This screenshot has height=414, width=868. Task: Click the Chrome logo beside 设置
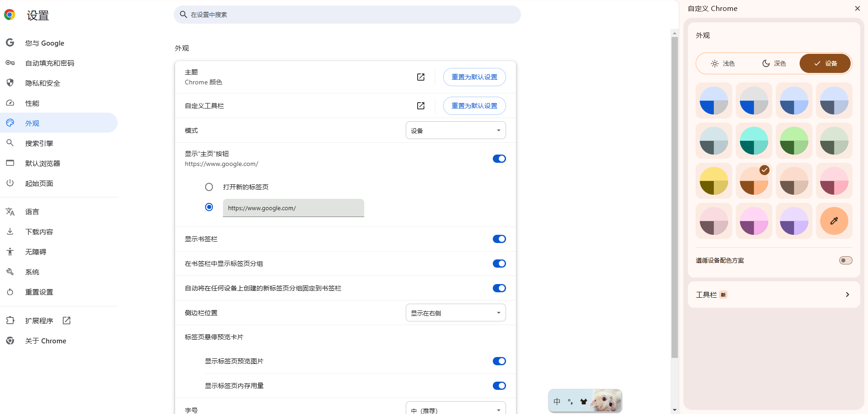(10, 15)
